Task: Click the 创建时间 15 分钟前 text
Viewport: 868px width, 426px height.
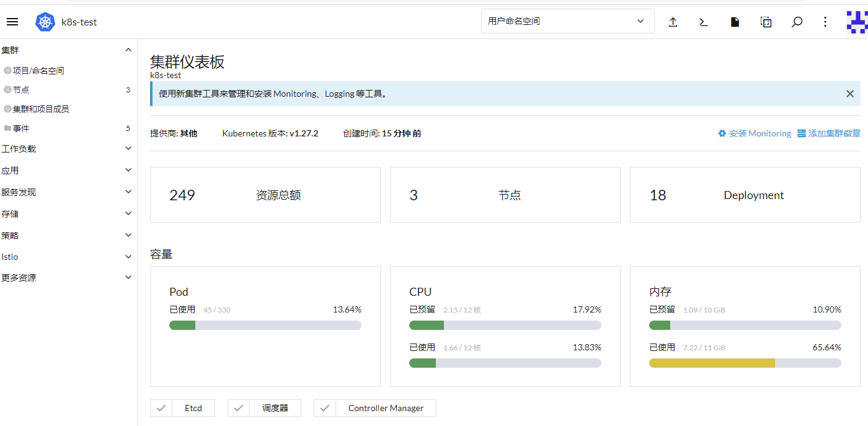Action: click(382, 133)
